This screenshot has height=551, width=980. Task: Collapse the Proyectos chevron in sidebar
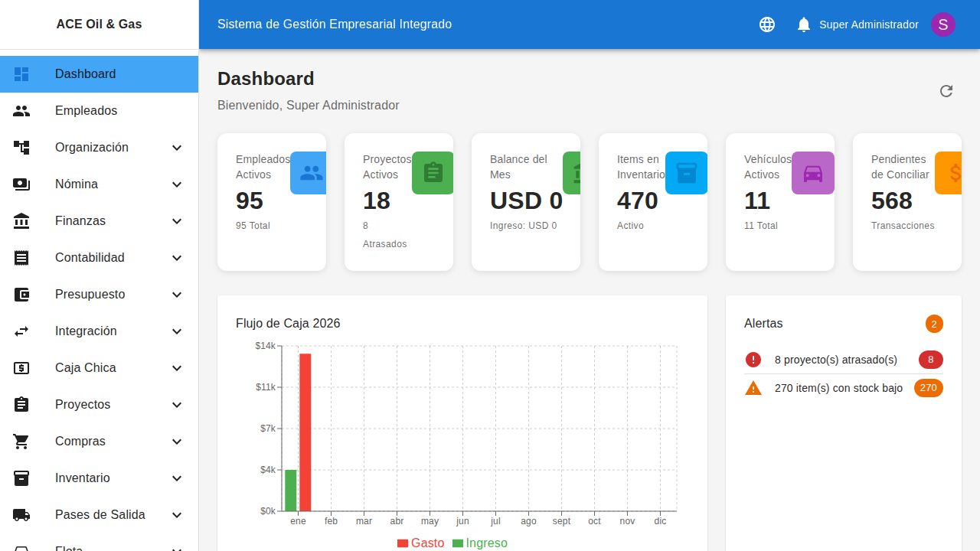177,405
